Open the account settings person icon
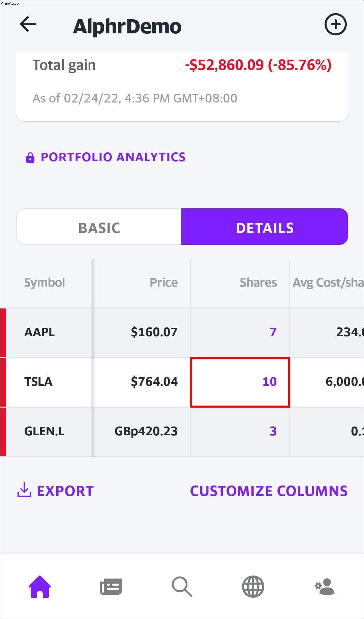 click(x=324, y=587)
